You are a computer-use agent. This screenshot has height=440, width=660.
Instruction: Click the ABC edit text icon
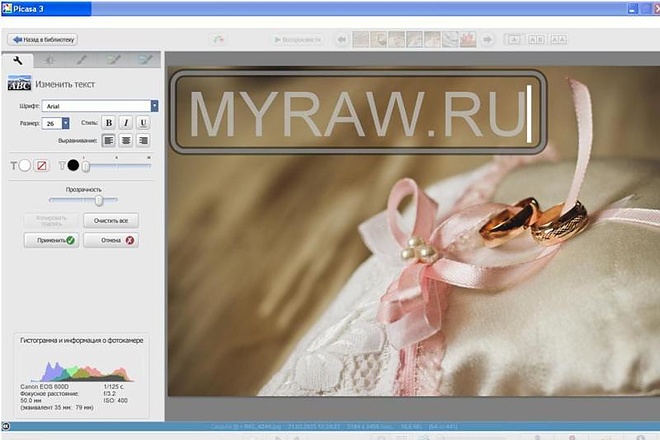click(x=19, y=83)
